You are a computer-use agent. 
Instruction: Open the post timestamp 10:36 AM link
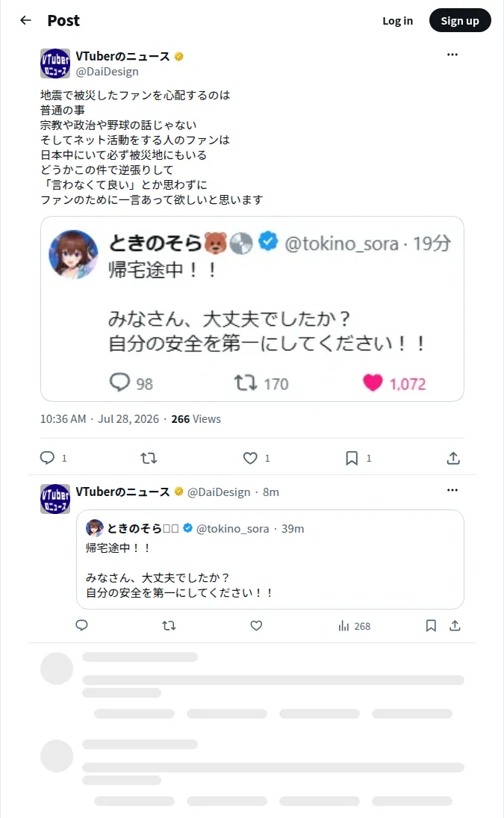tap(63, 419)
